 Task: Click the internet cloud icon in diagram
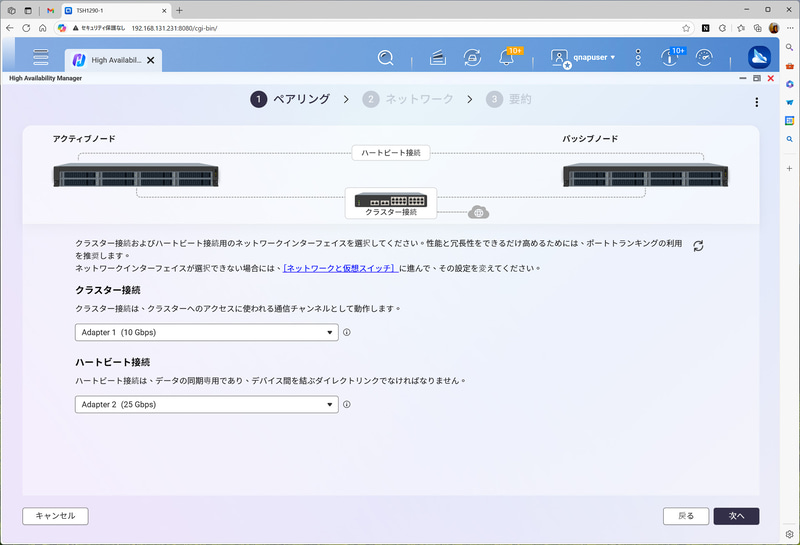tap(479, 212)
